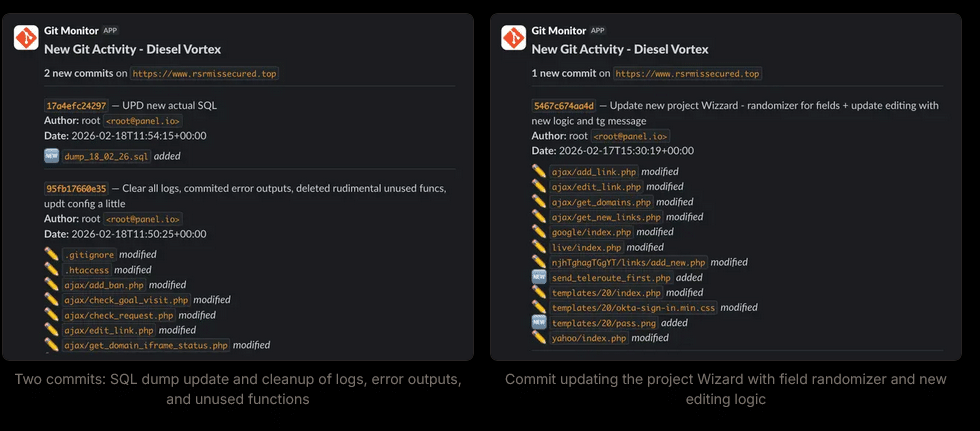Click Git Monitor sender name in right message

pyautogui.click(x=559, y=31)
